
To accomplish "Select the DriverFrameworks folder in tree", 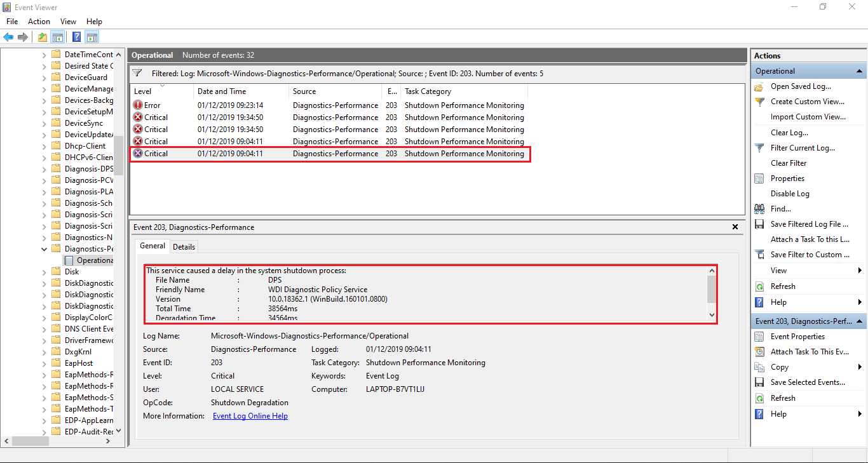I will point(88,340).
